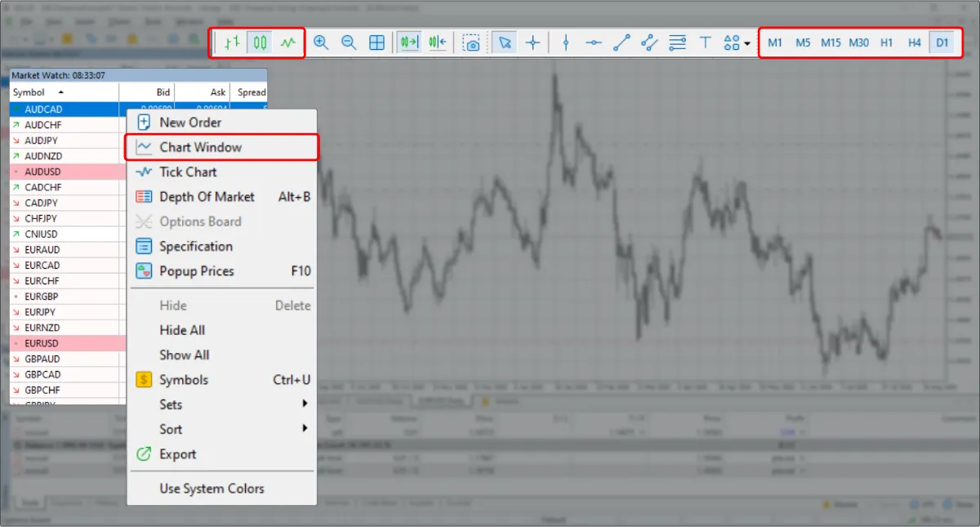The height and width of the screenshot is (527, 980).
Task: Select EURCAD row in Market Watch
Action: [68, 265]
